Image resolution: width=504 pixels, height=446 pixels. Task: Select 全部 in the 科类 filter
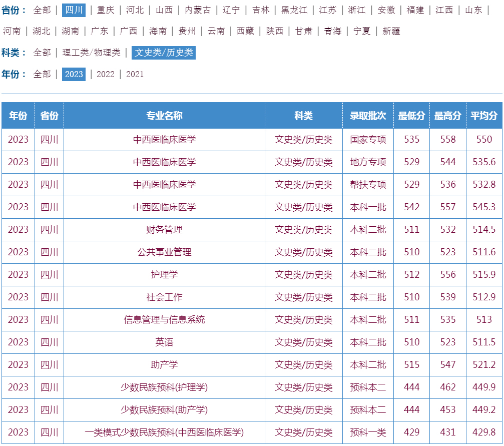[42, 53]
